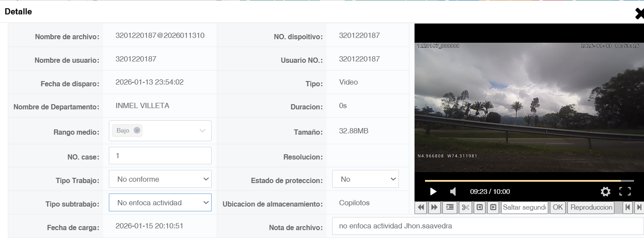Click the rewind double-arrow button
The width and height of the screenshot is (644, 241).
tap(421, 207)
